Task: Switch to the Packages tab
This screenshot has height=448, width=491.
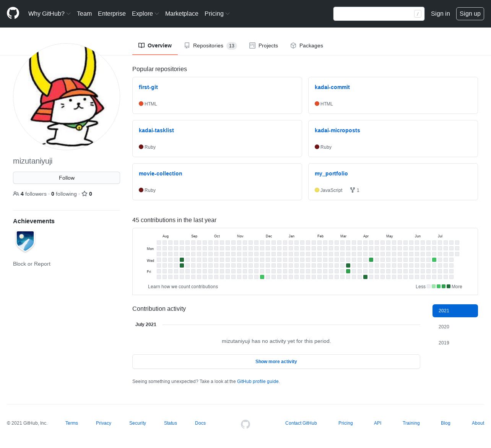Action: (307, 45)
